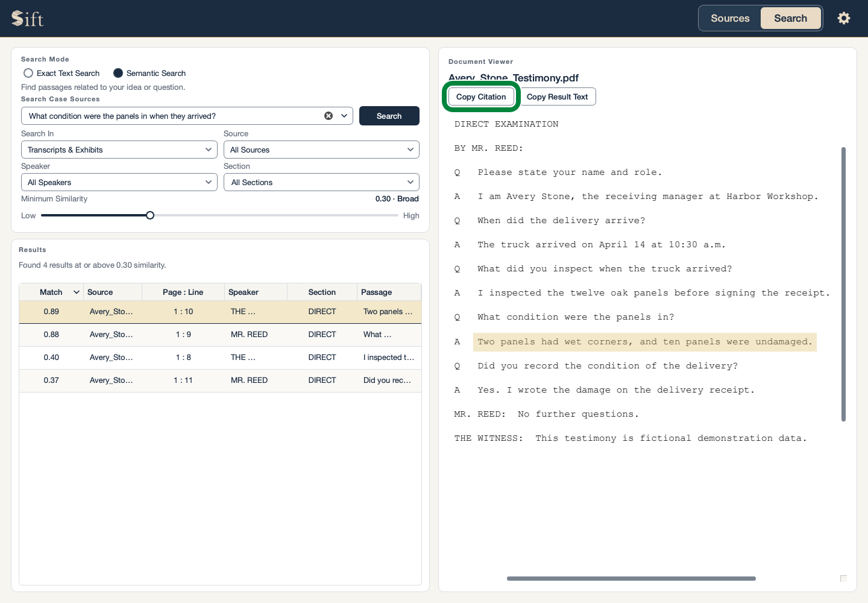Screen dimensions: 868x603
Task: Select Semantic Search radio button
Action: [x=118, y=73]
